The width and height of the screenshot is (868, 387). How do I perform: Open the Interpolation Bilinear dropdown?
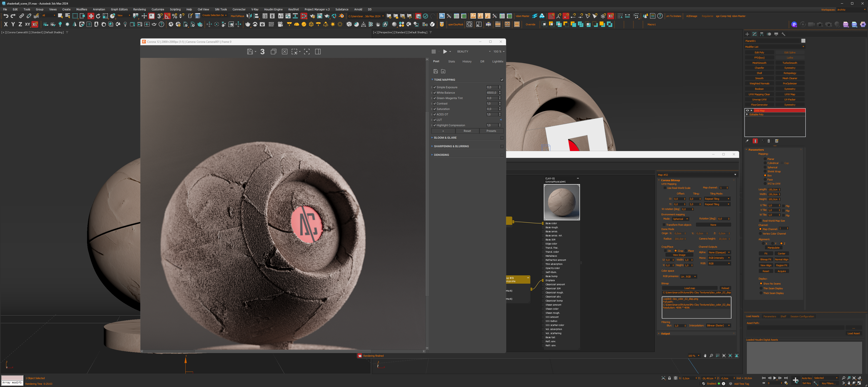point(718,326)
